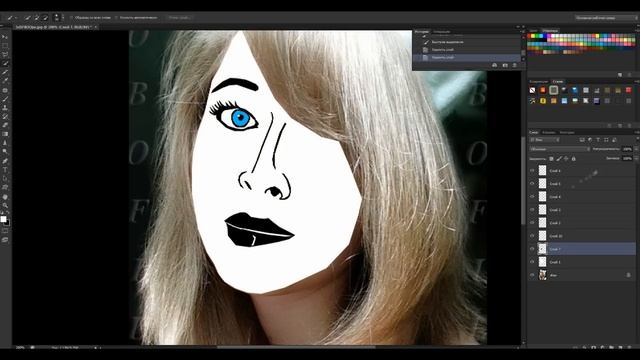This screenshot has height=360, width=640.
Task: Select the Clone Stamp tool
Action: (5, 108)
